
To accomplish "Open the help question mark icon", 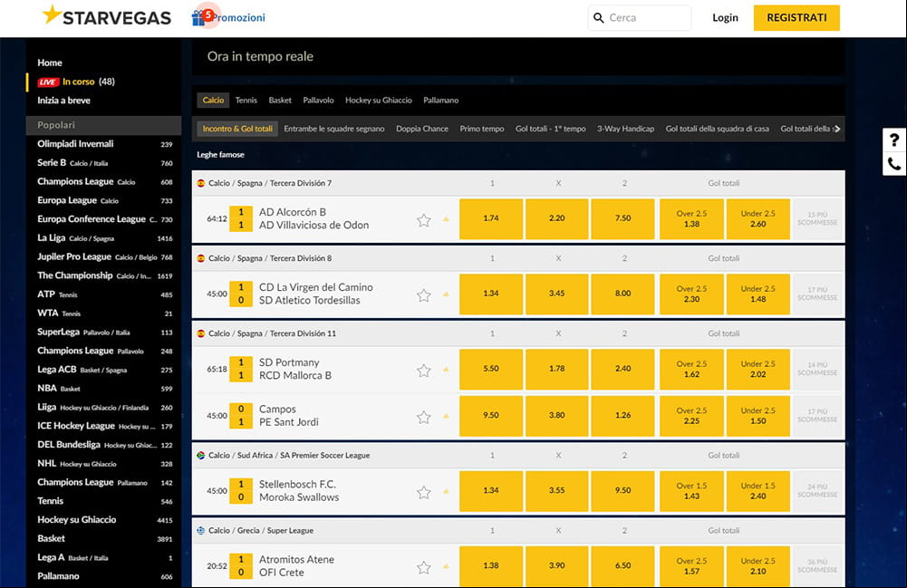I will coord(894,140).
